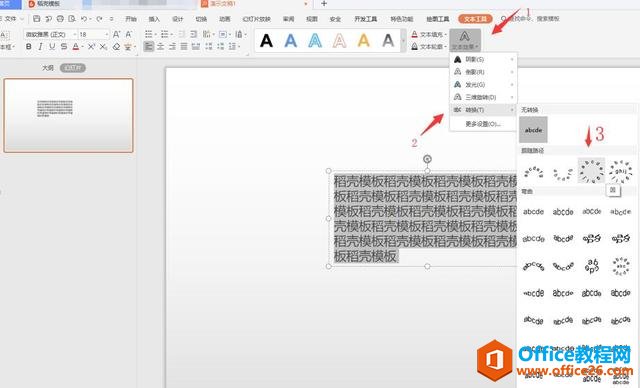Image resolution: width=640 pixels, height=388 pixels.
Task: Click the undo arrow icon
Action: [84, 19]
